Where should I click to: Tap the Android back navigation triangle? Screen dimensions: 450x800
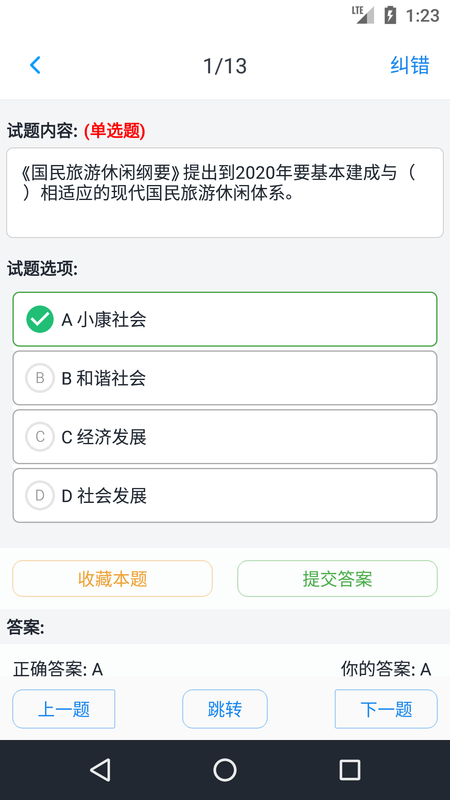point(100,769)
